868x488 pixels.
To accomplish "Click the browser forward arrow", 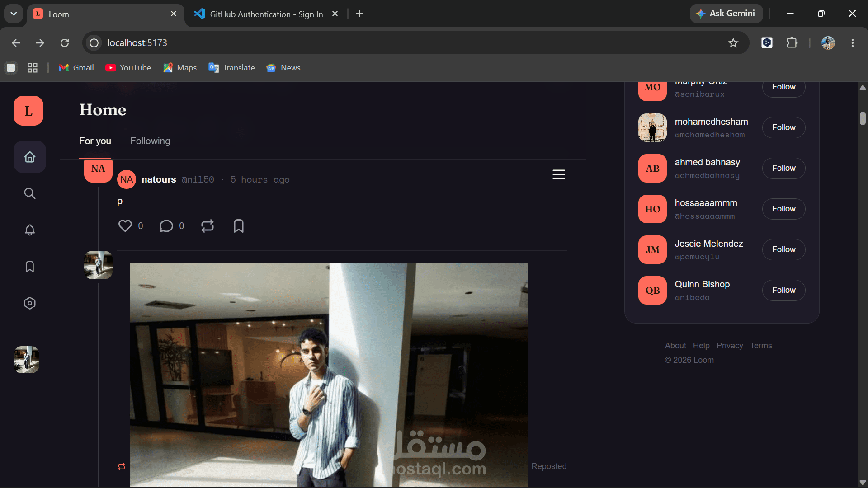I will point(40,43).
